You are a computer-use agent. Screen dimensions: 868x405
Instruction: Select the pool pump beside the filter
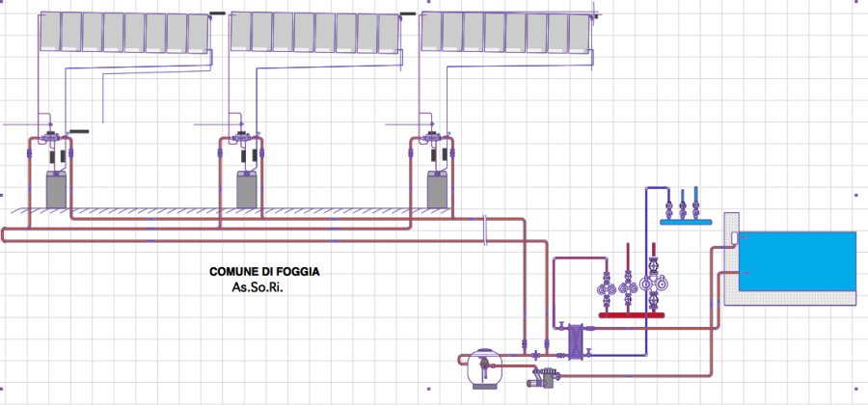tap(542, 377)
